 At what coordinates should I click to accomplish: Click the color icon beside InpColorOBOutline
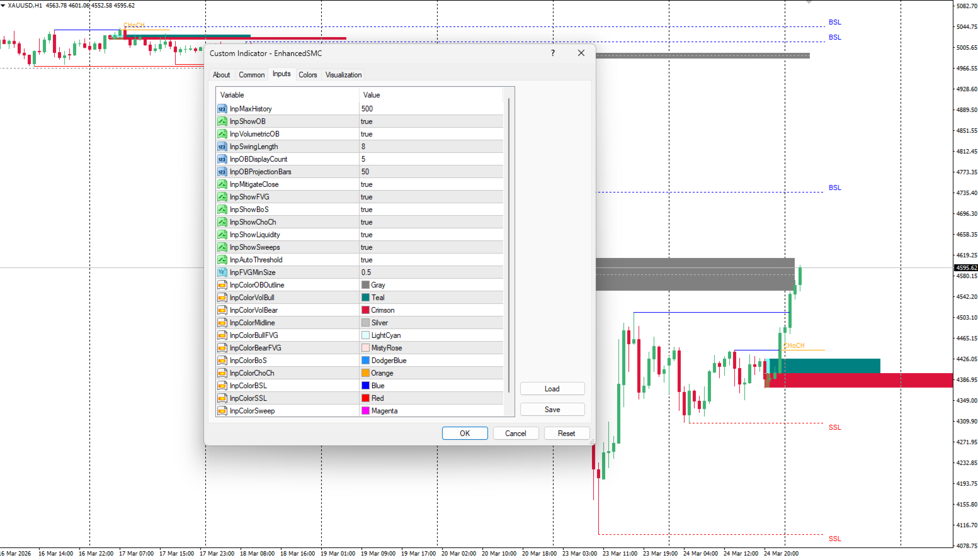click(x=222, y=285)
